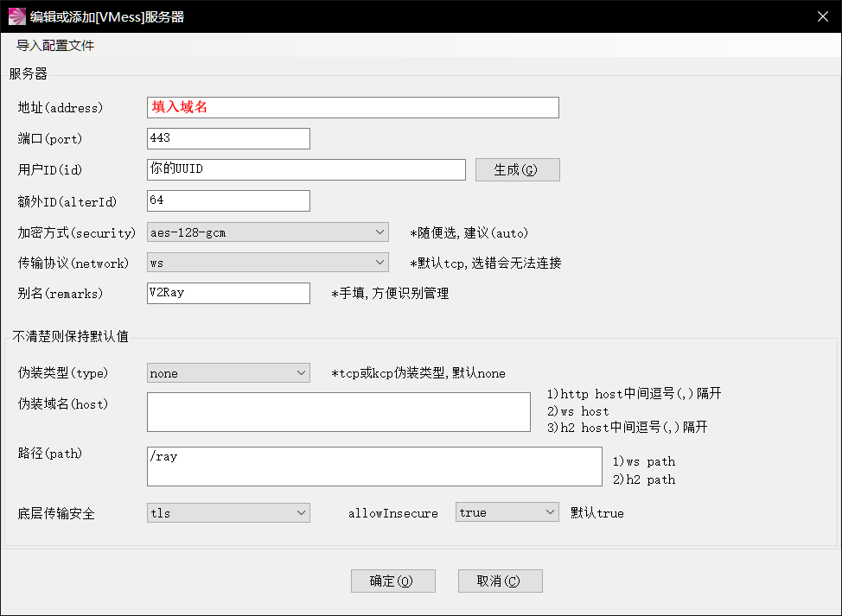Expand the 加密方式(security) dropdown
The image size is (842, 616).
(268, 232)
